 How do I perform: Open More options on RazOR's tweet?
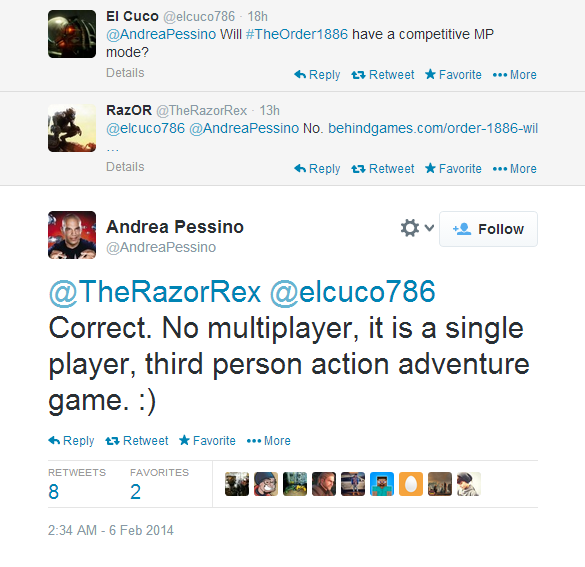click(514, 169)
